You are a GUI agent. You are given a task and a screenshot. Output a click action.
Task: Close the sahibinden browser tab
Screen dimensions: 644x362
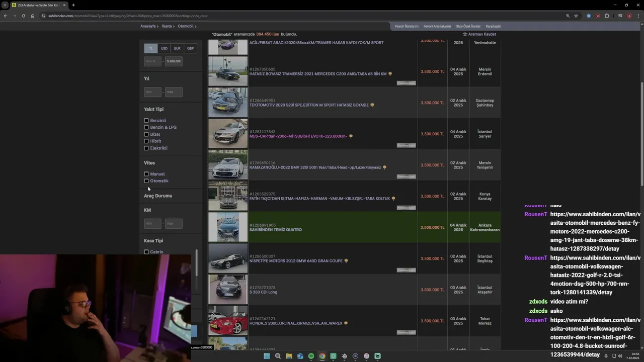(64, 5)
